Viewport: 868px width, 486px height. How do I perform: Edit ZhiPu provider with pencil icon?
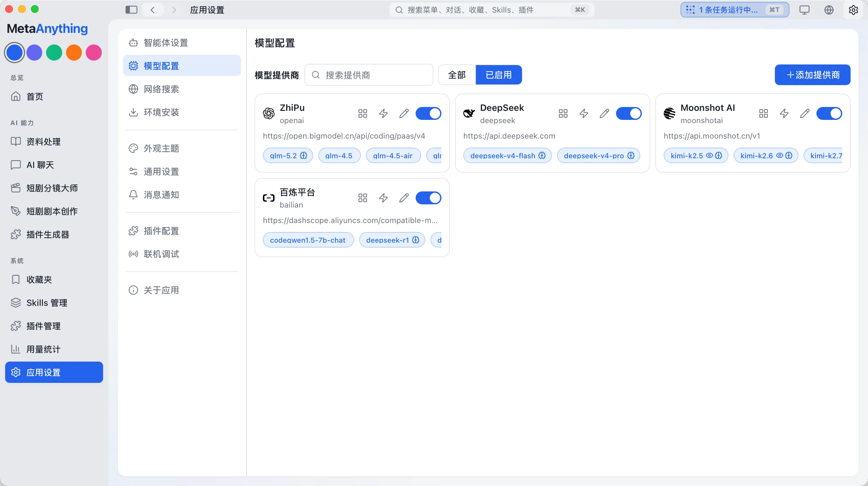point(404,113)
